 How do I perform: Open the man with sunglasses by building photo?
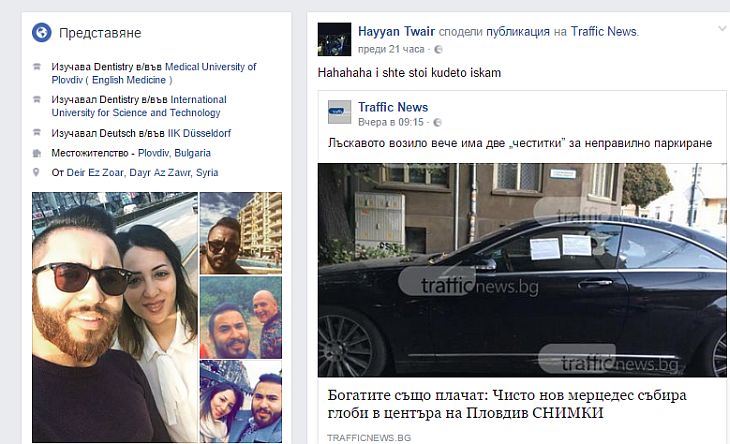coord(241,233)
